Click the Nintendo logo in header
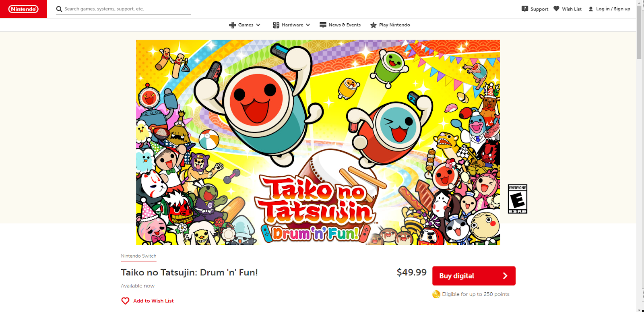Image resolution: width=644 pixels, height=312 pixels. coord(23,9)
